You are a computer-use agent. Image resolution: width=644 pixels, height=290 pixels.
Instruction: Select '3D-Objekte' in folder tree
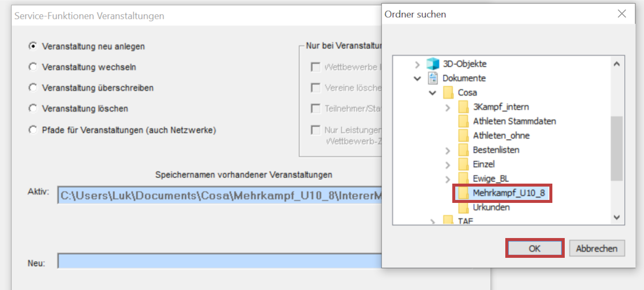pos(465,64)
